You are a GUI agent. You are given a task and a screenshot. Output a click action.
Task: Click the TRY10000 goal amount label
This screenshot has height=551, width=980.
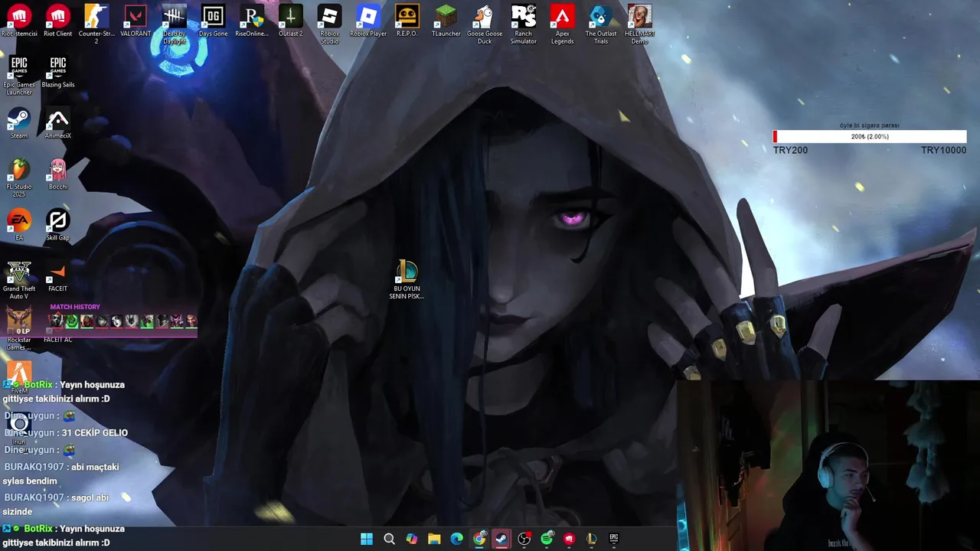pos(943,150)
